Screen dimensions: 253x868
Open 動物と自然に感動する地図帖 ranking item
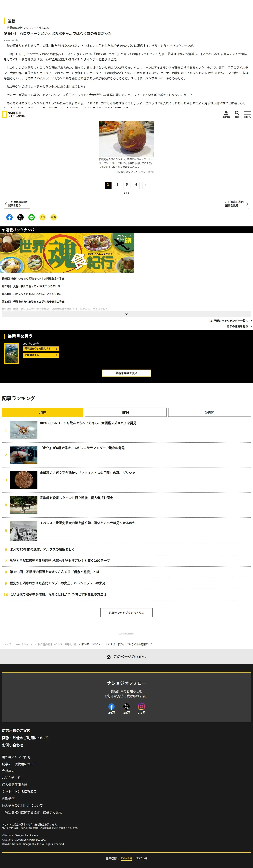coord(60,561)
